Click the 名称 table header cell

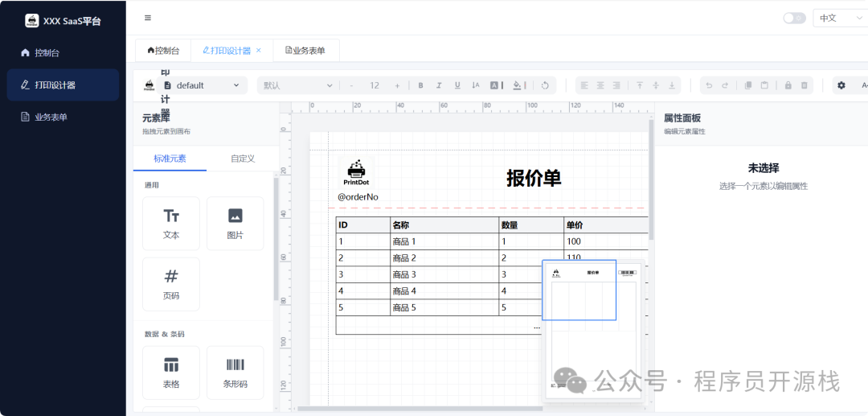click(x=444, y=224)
